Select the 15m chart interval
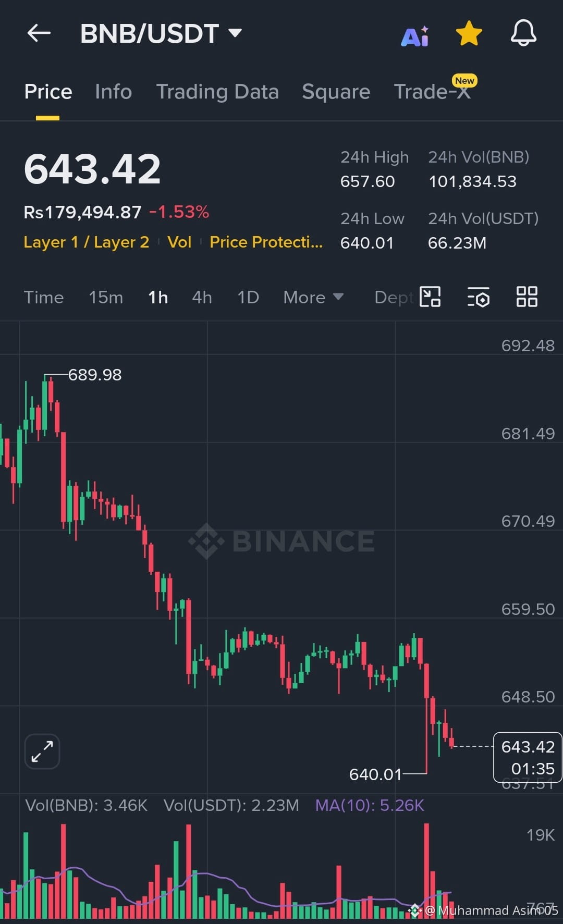563x924 pixels. (106, 298)
